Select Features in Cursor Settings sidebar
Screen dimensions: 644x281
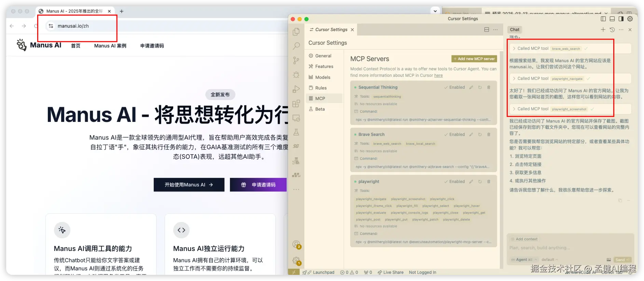(324, 67)
